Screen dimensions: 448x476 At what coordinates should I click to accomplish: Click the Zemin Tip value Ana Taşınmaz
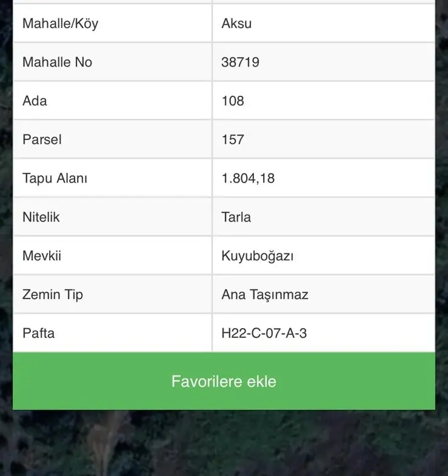coord(265,295)
